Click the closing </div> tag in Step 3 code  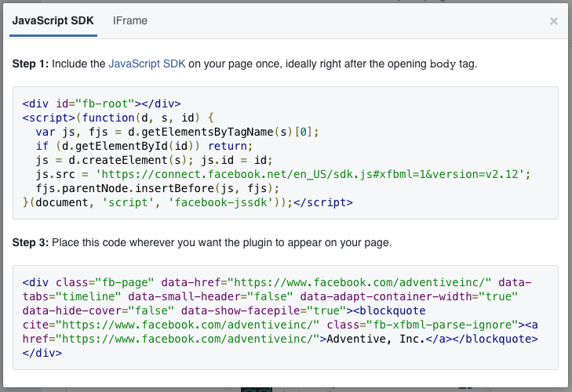point(42,353)
